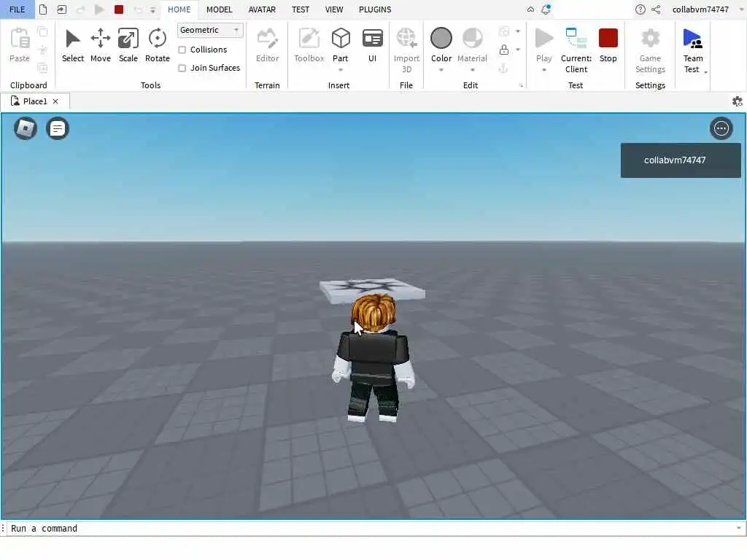Expand the Team Test dropdown arrow

705,72
